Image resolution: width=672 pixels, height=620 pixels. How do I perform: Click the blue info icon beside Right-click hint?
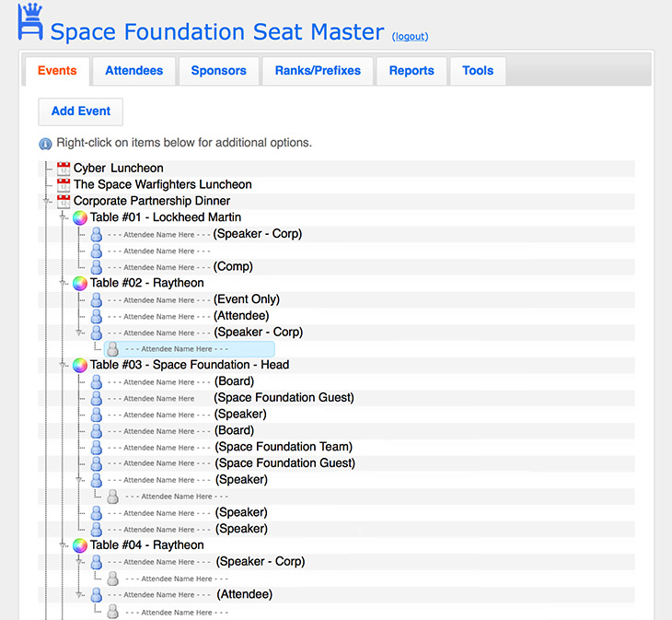(x=45, y=144)
